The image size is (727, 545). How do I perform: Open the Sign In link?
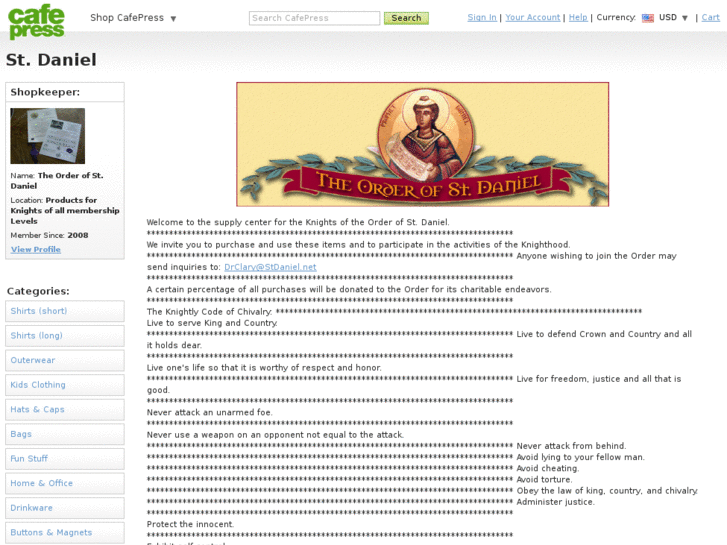[x=482, y=17]
